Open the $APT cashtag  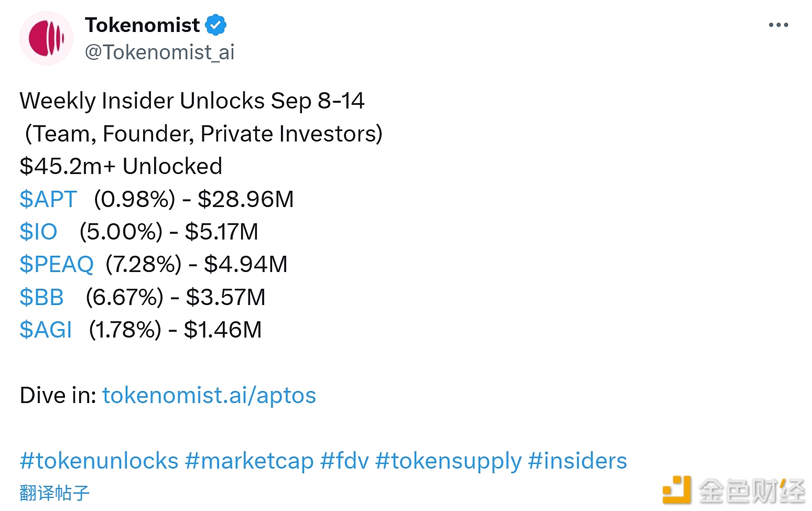pyautogui.click(x=48, y=199)
